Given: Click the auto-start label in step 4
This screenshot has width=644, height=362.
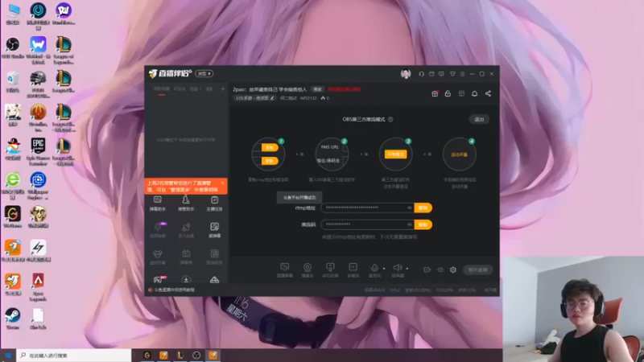Looking at the screenshot, I should (459, 154).
